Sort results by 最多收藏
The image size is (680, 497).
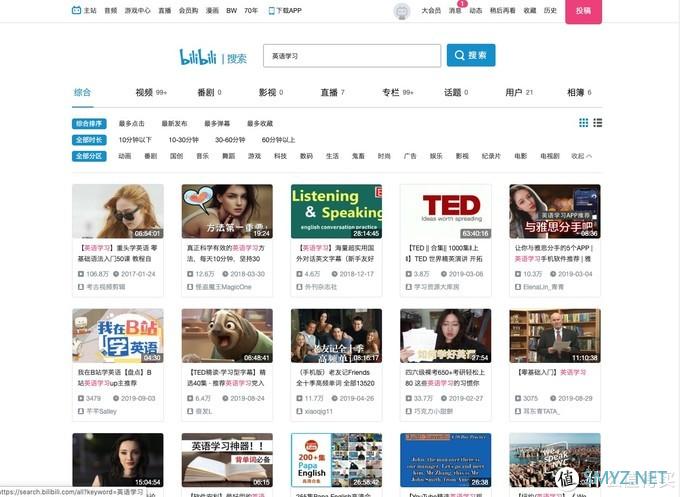[x=260, y=124]
